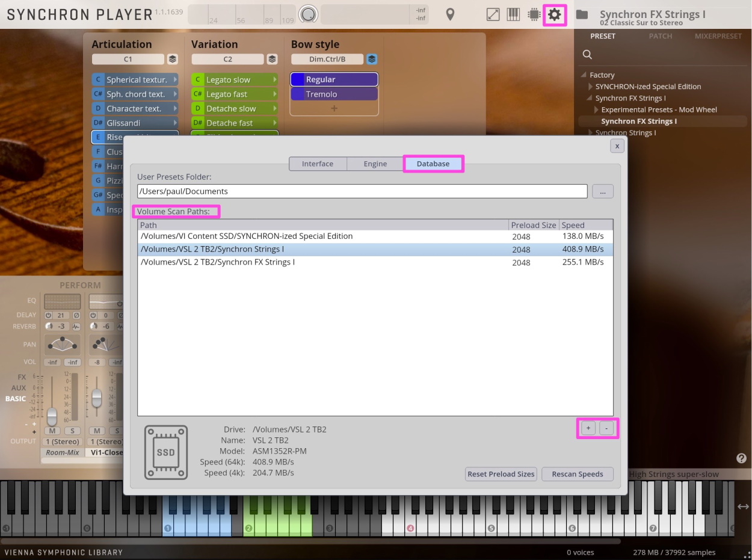Click the round knob in the top bar
Screen dimensions: 752x560
309,15
